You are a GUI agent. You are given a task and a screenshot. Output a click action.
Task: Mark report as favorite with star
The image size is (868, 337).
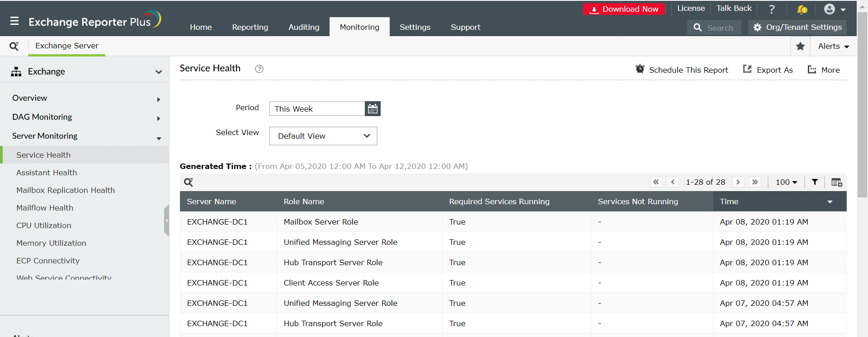tap(800, 46)
